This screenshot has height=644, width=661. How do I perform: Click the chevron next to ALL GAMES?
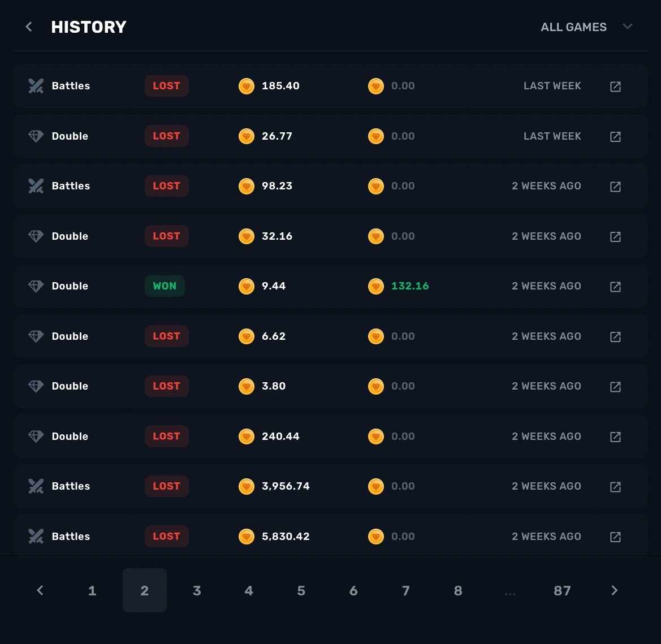click(x=627, y=27)
